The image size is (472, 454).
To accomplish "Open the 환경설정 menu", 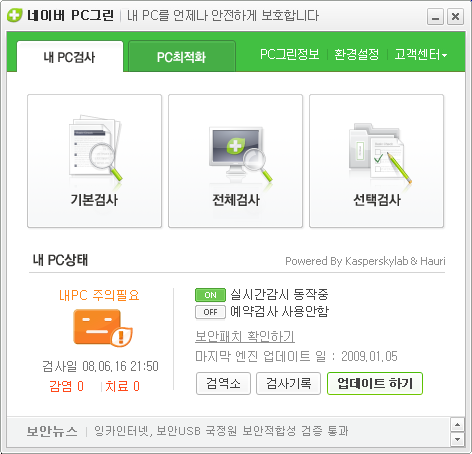I will [x=357, y=54].
